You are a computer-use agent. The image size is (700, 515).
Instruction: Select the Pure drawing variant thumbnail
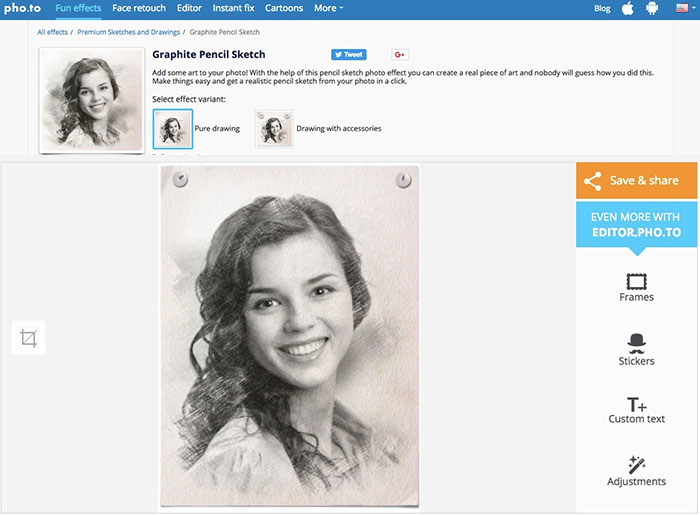[x=173, y=129]
